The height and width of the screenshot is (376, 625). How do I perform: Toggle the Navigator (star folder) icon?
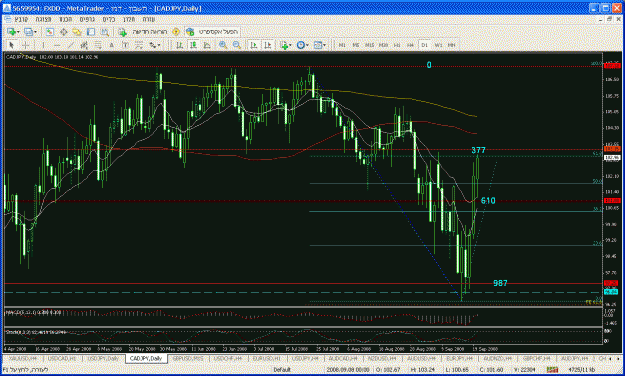pyautogui.click(x=77, y=32)
